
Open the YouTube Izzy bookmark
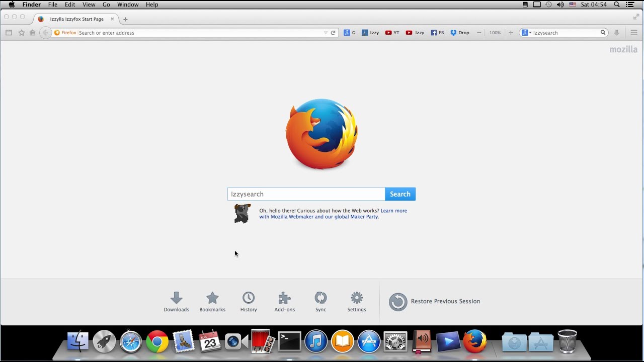click(x=415, y=33)
